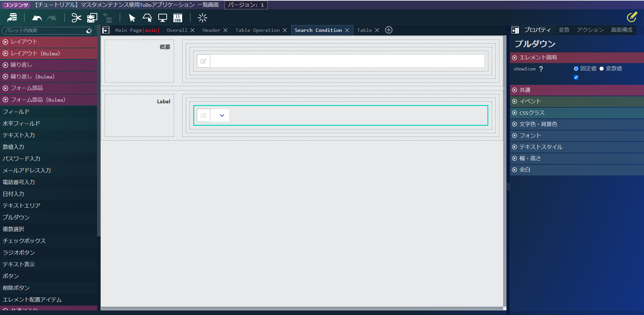This screenshot has width=644, height=315.
Task: Add a new tab with plus icon
Action: tap(389, 30)
